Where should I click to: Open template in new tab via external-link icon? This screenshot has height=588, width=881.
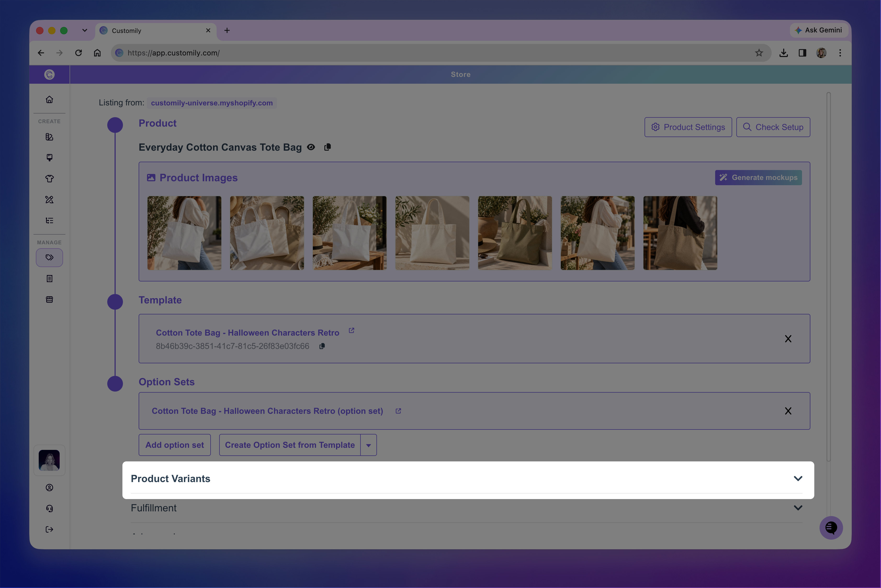click(351, 330)
